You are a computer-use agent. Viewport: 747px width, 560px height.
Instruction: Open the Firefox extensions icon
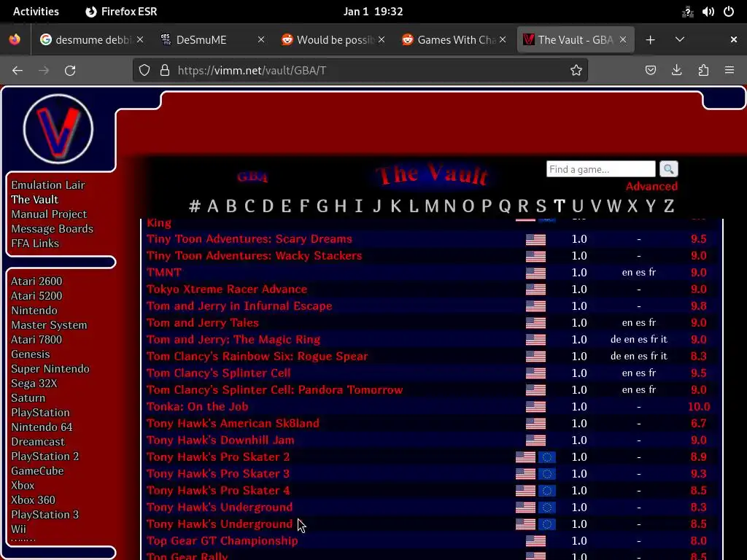(703, 71)
